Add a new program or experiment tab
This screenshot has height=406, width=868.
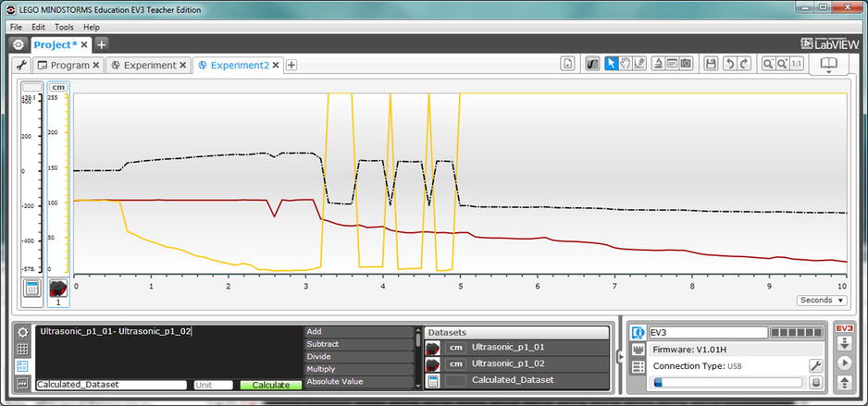click(x=291, y=66)
